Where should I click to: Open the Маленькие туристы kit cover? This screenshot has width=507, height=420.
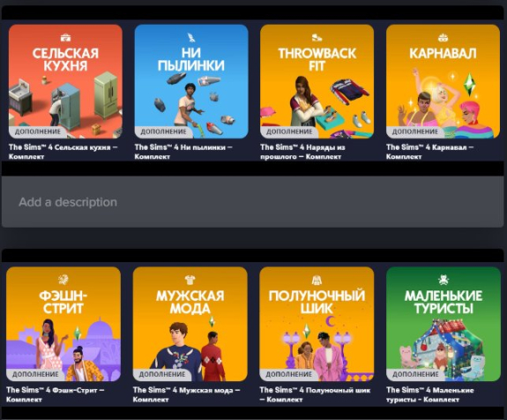point(444,324)
